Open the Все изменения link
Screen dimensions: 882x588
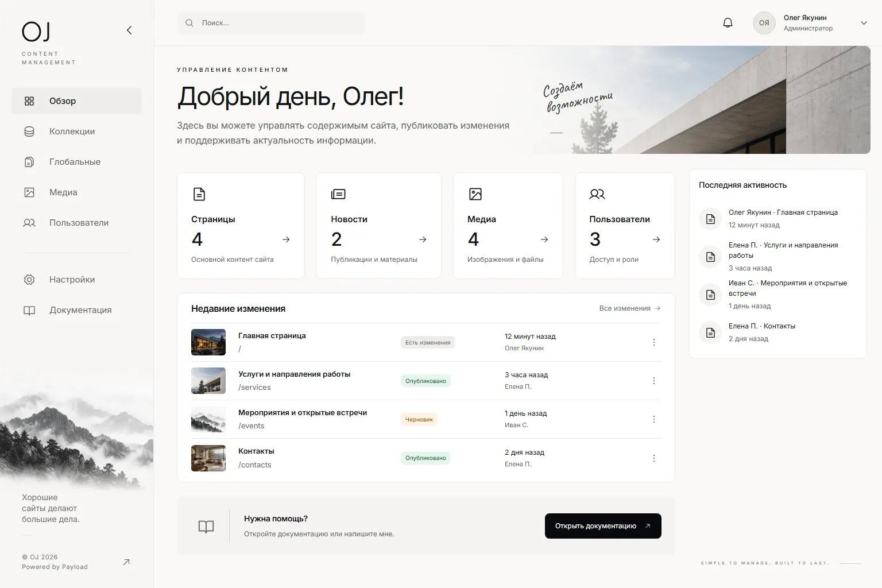pyautogui.click(x=630, y=308)
